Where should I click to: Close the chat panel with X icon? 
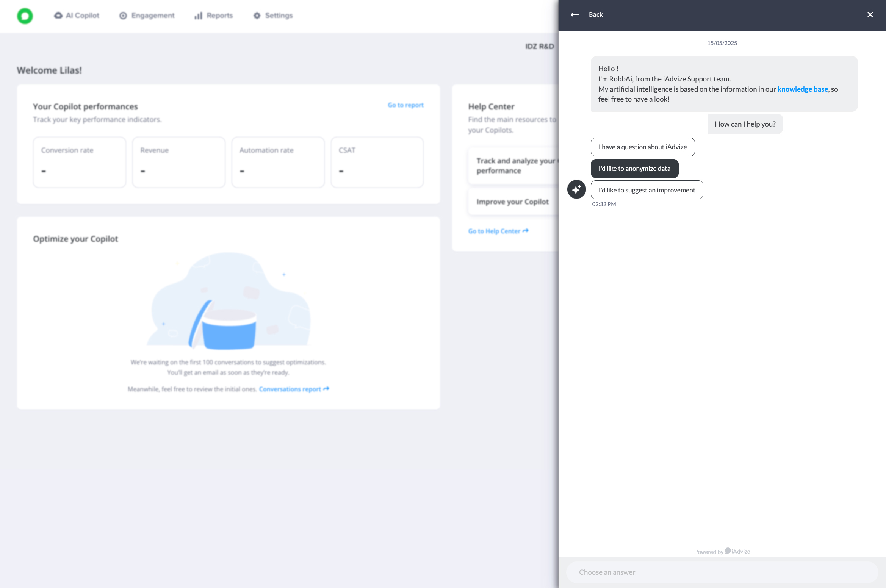tap(870, 15)
